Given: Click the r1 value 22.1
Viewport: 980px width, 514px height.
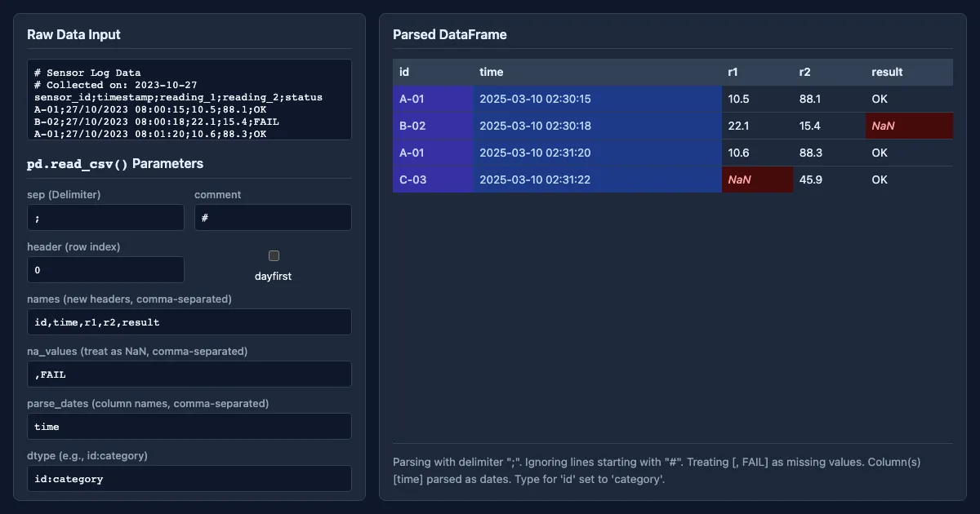Looking at the screenshot, I should [757, 126].
